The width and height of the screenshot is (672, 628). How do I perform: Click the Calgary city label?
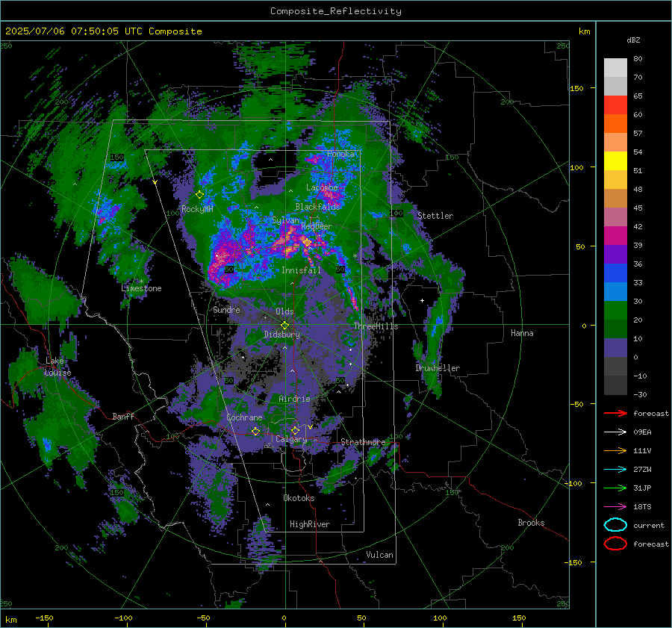click(291, 439)
